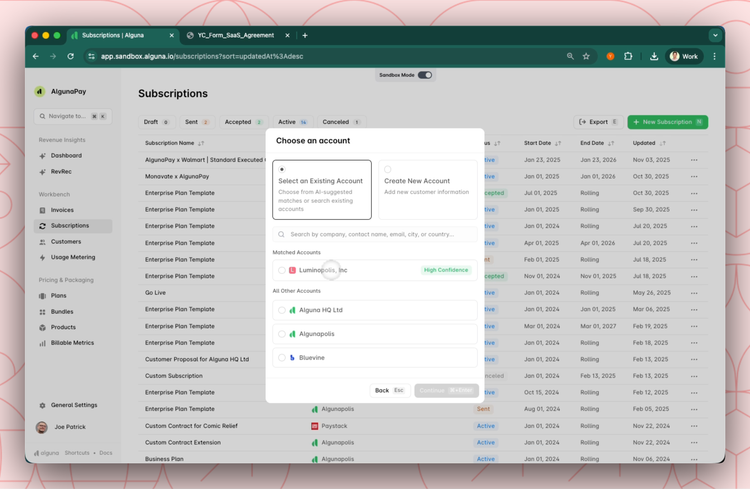The image size is (750, 489).
Task: Pick the Bluevine account radio button
Action: (x=282, y=357)
